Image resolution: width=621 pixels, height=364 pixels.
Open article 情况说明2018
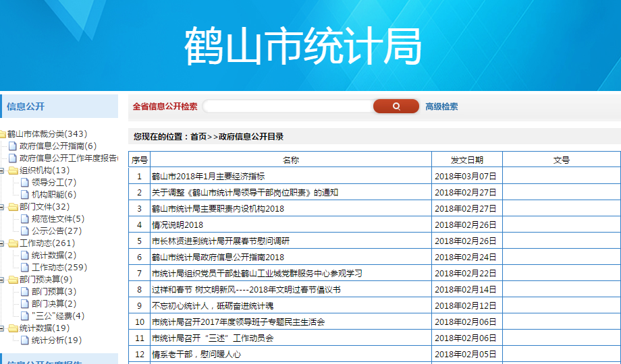(x=178, y=225)
